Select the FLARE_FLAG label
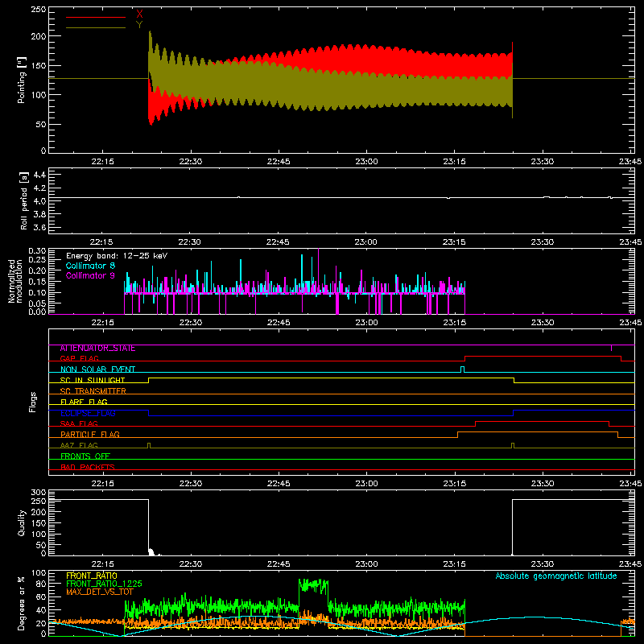Viewport: 644px width, 644px height. point(84,402)
